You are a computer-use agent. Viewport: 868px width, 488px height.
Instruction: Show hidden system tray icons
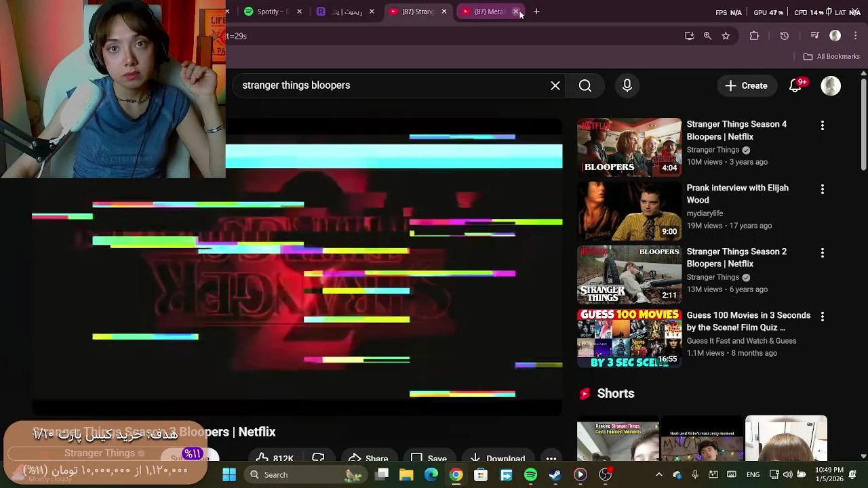click(x=658, y=474)
